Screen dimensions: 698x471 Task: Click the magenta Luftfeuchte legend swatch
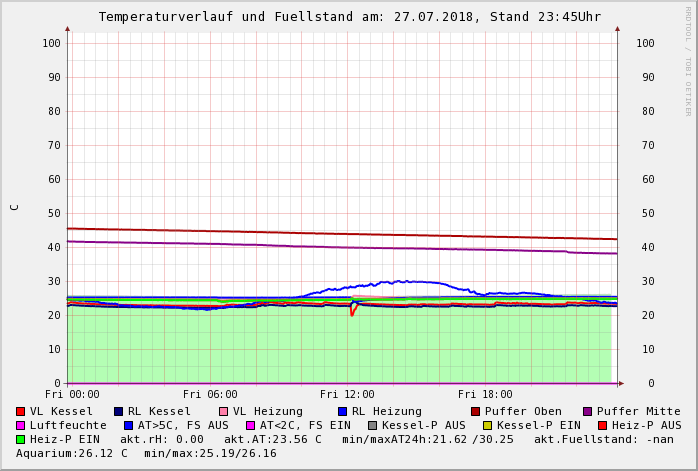pyautogui.click(x=21, y=425)
